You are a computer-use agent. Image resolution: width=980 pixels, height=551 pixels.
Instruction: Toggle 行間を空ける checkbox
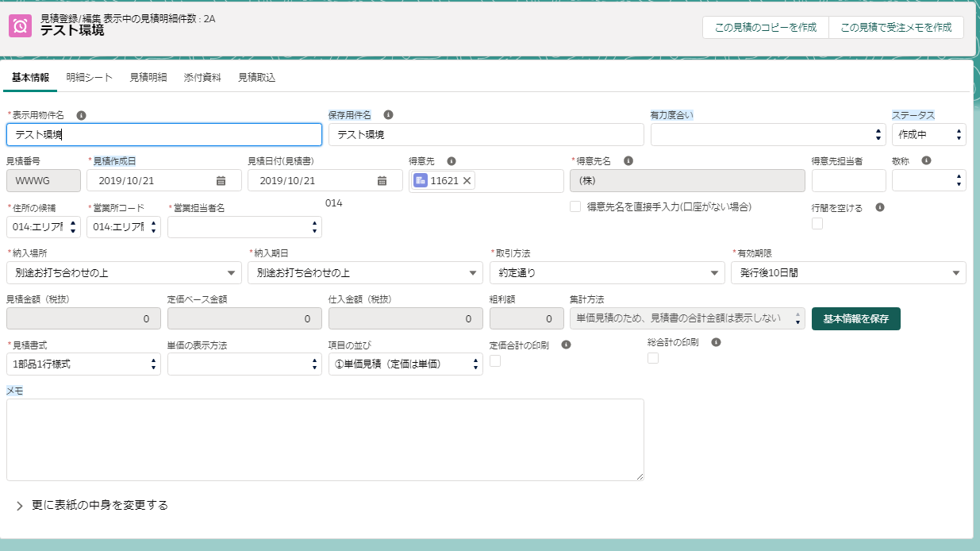817,224
